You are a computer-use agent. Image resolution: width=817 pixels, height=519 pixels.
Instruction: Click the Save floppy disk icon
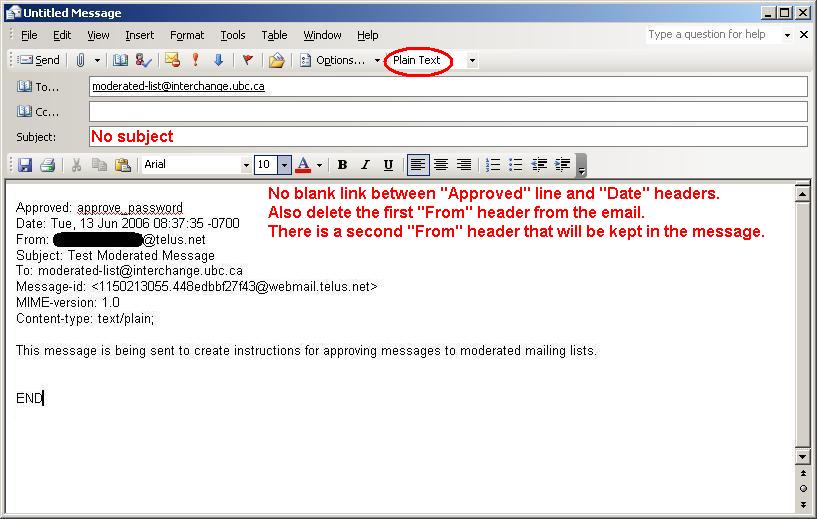(25, 165)
